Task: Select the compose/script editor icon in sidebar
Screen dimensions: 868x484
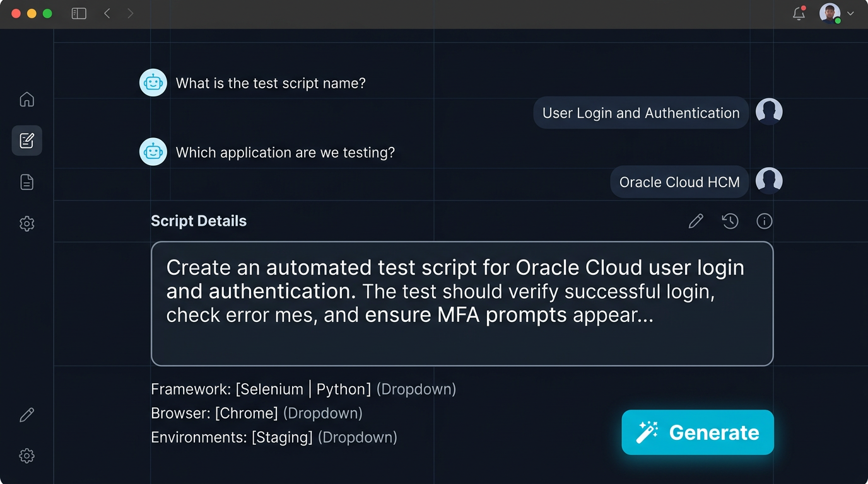Action: tap(26, 141)
